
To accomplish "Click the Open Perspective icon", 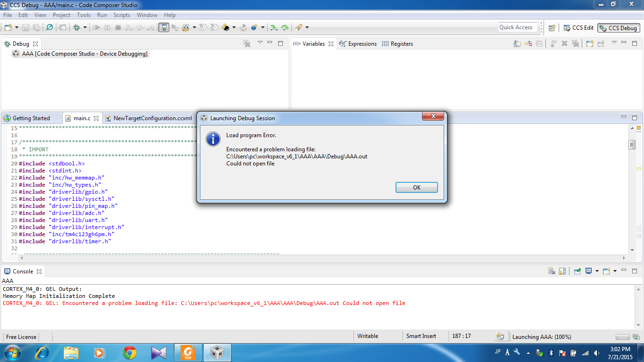I will (x=552, y=28).
